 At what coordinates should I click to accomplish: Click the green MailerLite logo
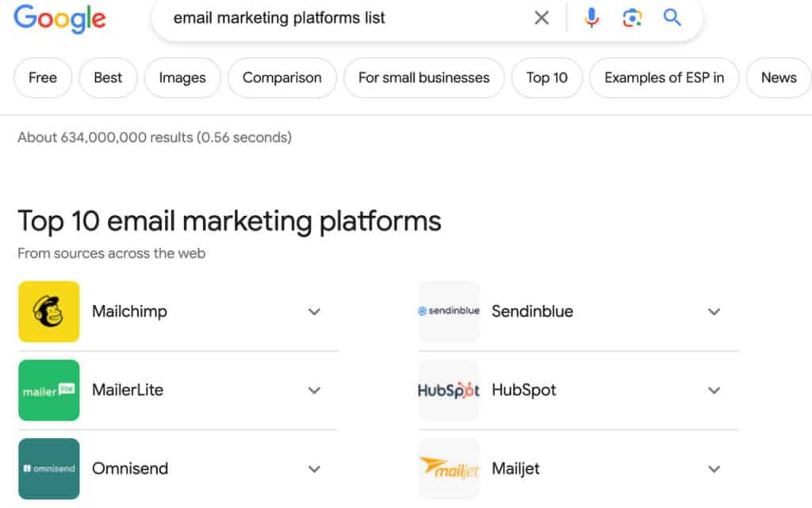[49, 390]
